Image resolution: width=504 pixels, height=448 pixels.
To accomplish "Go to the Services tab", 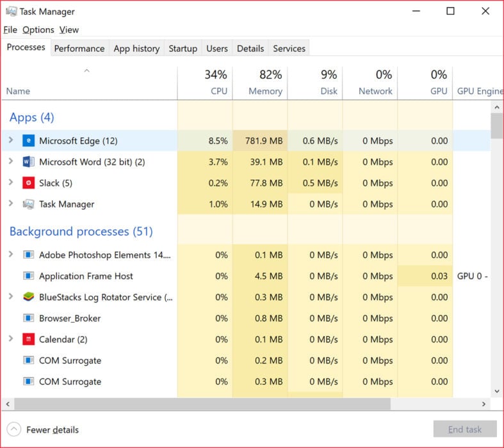I will point(289,49).
